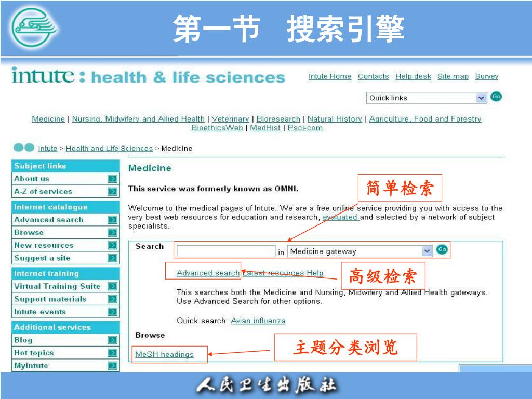Image resolution: width=532 pixels, height=399 pixels.
Task: Click Advanced search link under search box
Action: (208, 273)
